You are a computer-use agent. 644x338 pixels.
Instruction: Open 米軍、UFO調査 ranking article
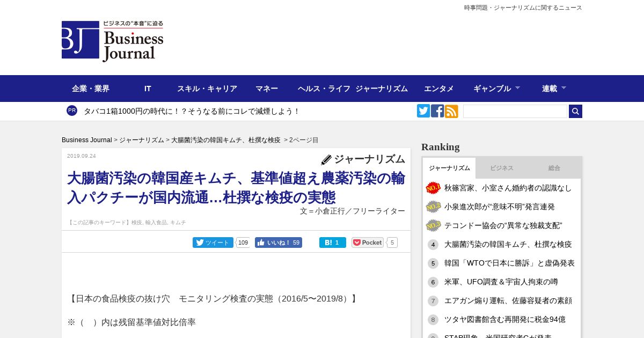[501, 282]
